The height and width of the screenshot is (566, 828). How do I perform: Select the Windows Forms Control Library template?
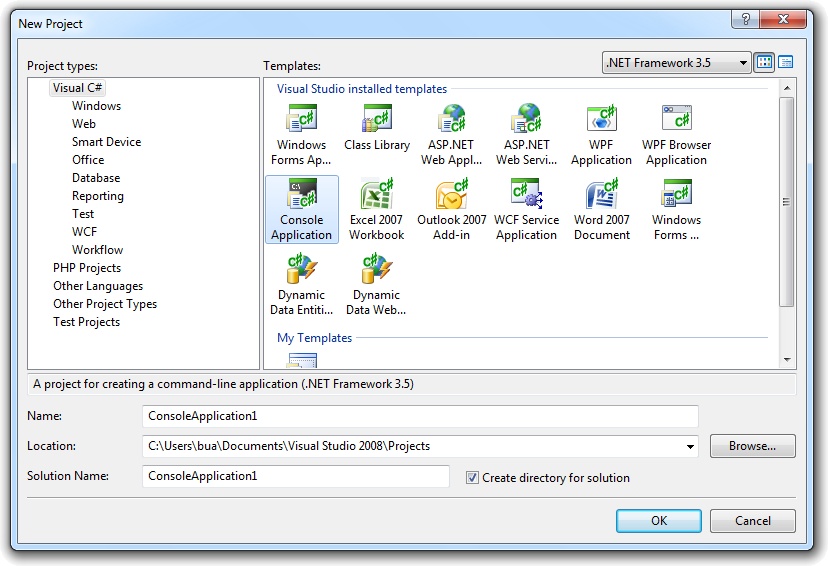tap(676, 210)
